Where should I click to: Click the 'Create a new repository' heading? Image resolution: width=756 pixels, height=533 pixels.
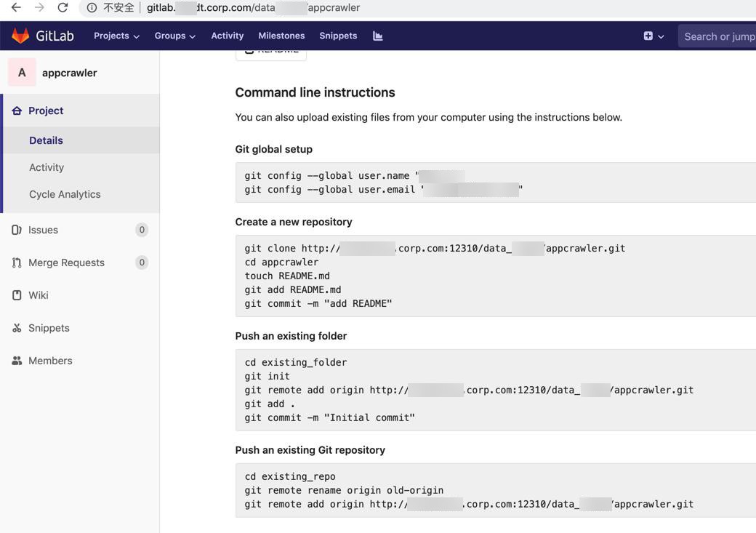tap(294, 222)
